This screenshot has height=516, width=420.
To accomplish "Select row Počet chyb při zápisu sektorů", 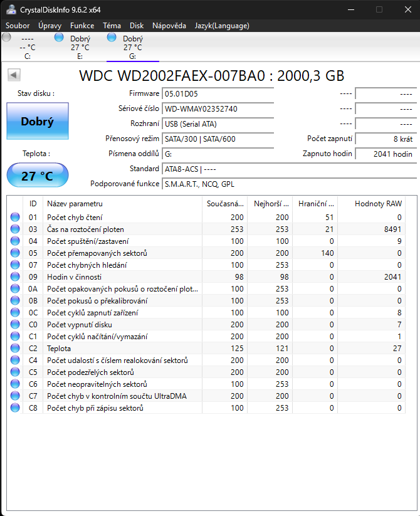I will [x=206, y=408].
